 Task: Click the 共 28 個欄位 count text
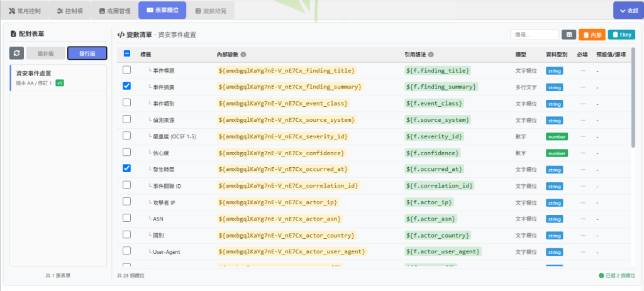[x=131, y=276]
